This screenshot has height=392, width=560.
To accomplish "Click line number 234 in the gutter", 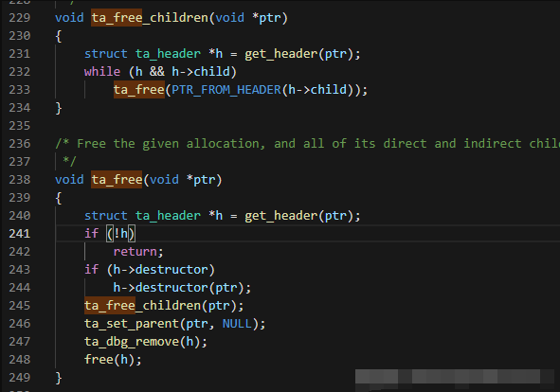I will point(20,108).
